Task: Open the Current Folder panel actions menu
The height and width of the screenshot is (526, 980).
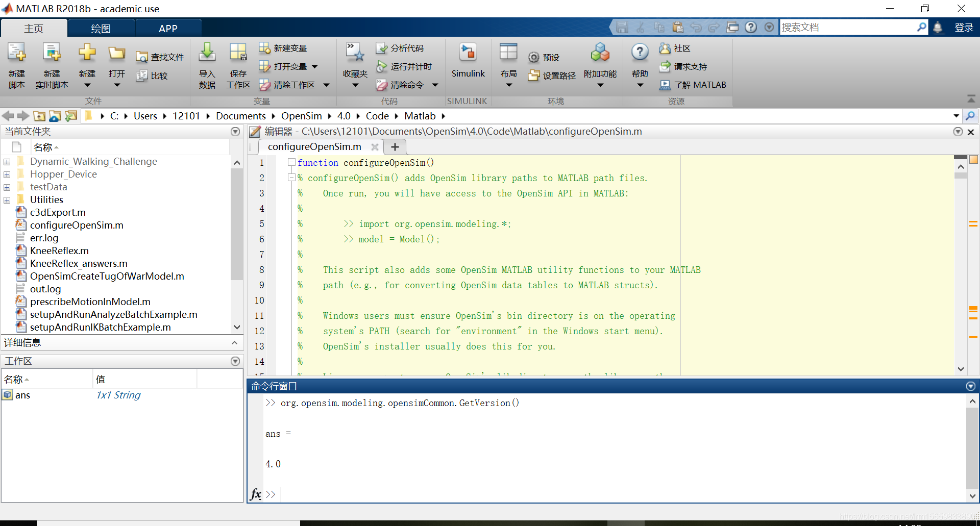Action: pyautogui.click(x=235, y=132)
